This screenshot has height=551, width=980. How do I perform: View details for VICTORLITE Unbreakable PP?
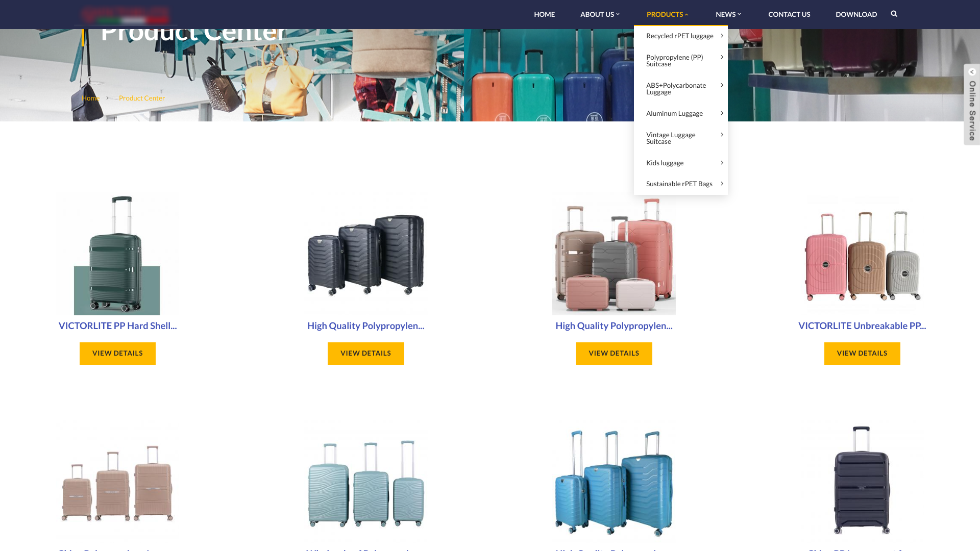point(862,354)
